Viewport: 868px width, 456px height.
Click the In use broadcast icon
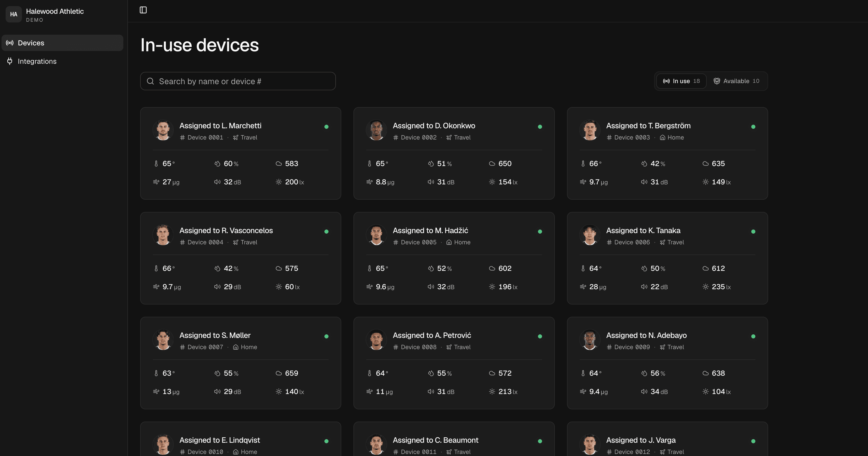(666, 81)
